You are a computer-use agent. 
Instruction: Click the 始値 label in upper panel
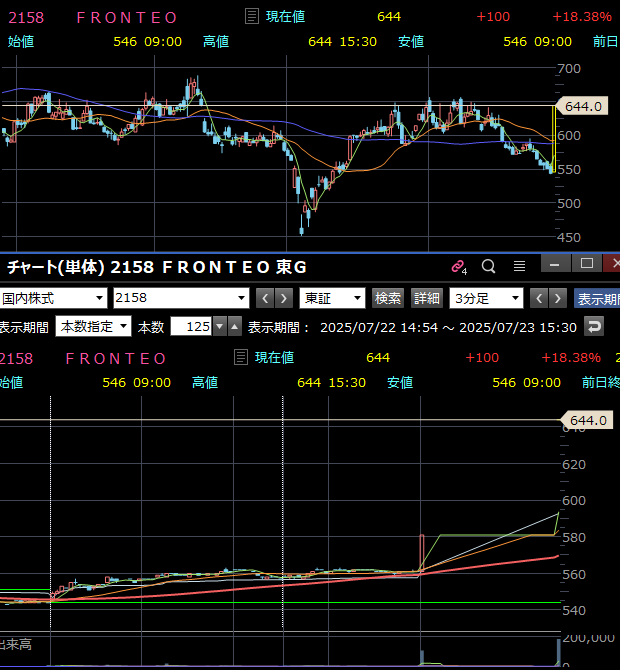pyautogui.click(x=21, y=41)
